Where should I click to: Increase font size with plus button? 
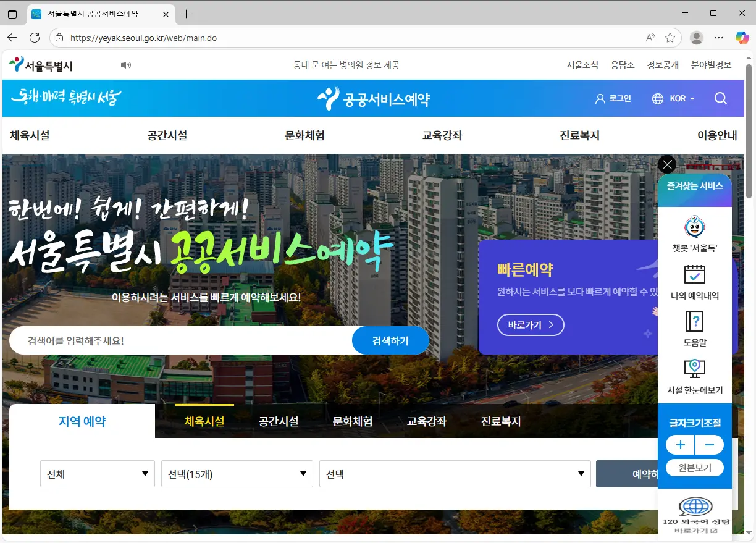pyautogui.click(x=680, y=445)
